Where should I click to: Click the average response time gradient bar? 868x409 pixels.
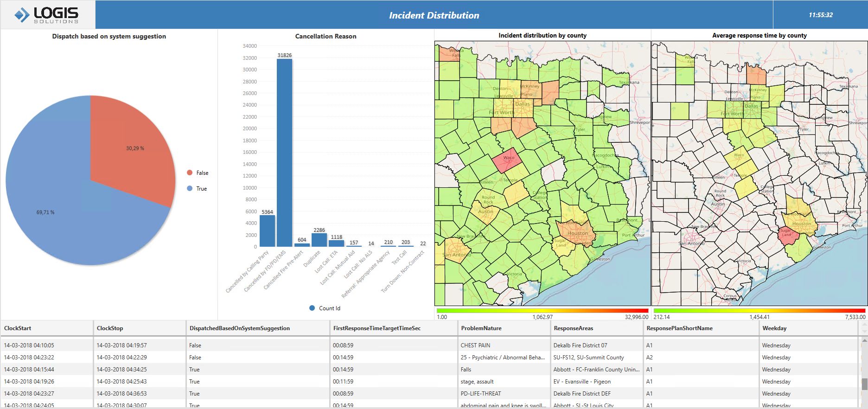coord(759,311)
